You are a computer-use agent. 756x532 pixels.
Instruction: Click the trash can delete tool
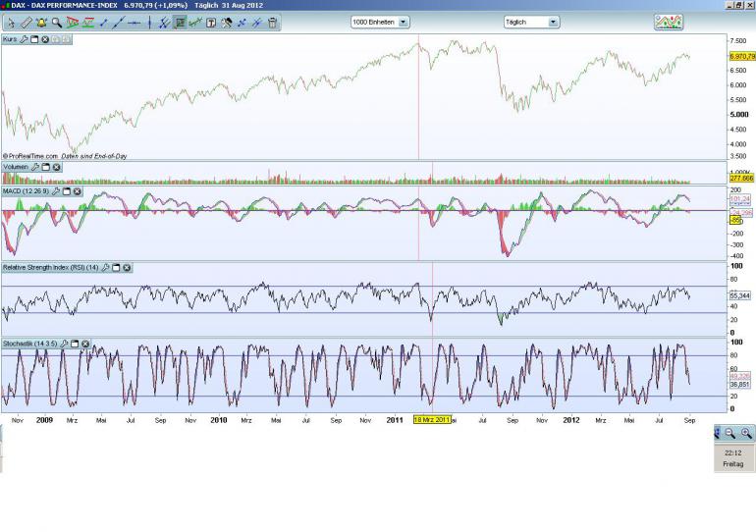pyautogui.click(x=272, y=23)
